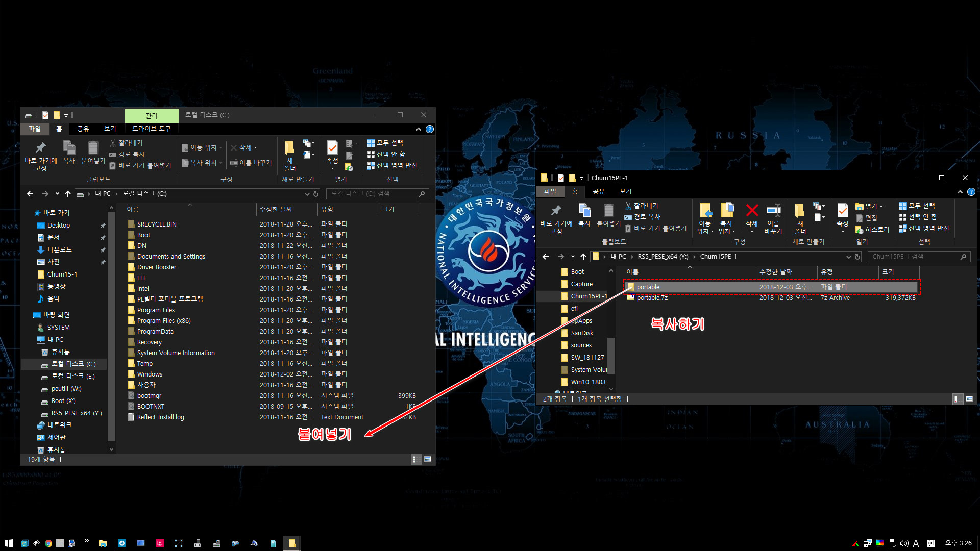The width and height of the screenshot is (980, 551).
Task: Open the 이동 위치 dropdown in C: window
Action: click(x=202, y=147)
